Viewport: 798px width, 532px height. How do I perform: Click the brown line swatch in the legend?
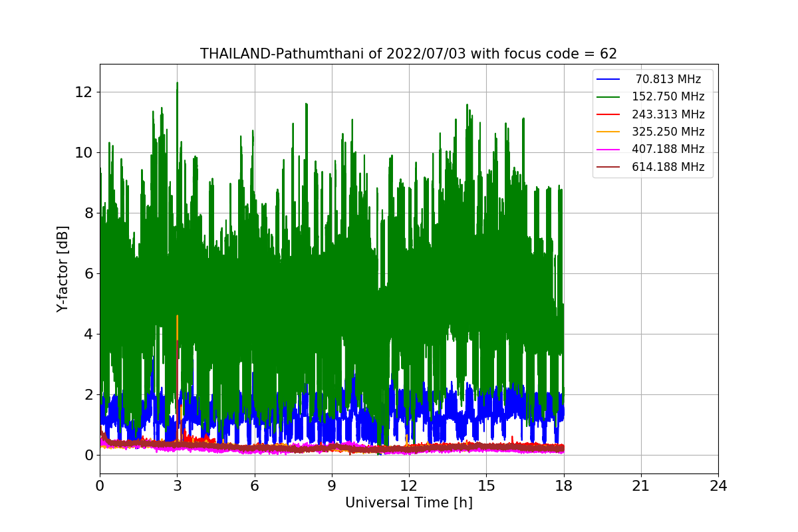click(x=608, y=167)
